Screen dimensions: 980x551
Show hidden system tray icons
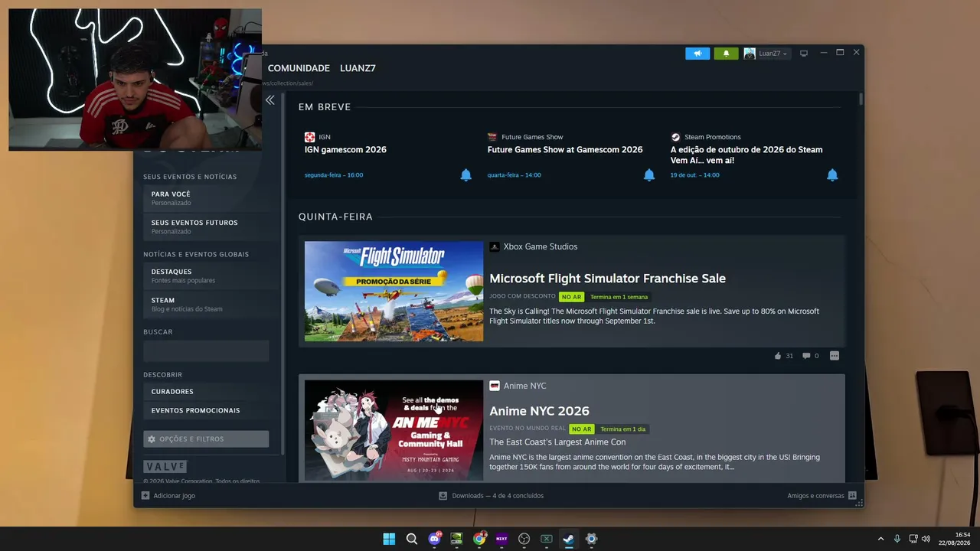pyautogui.click(x=880, y=539)
